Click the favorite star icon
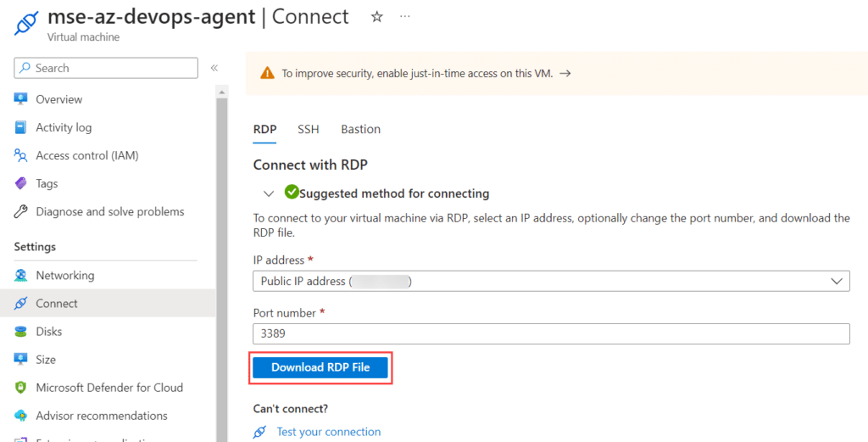Screen dimensions: 868x442 point(377,17)
